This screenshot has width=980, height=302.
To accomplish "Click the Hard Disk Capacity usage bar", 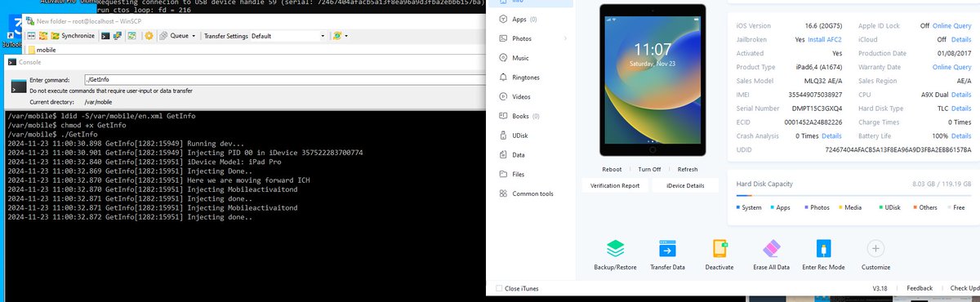I will [853, 195].
